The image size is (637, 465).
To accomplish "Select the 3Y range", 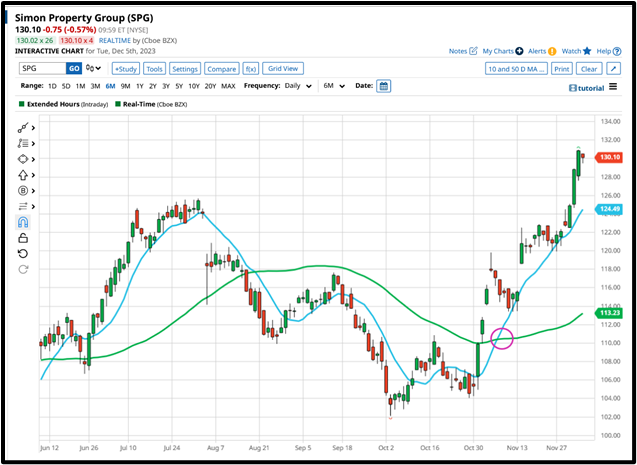I will pyautogui.click(x=166, y=86).
